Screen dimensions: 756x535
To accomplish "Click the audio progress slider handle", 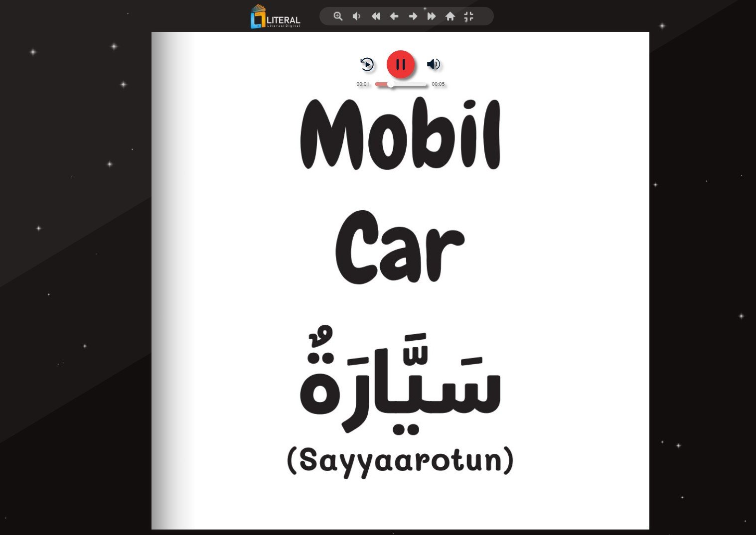I will point(391,84).
